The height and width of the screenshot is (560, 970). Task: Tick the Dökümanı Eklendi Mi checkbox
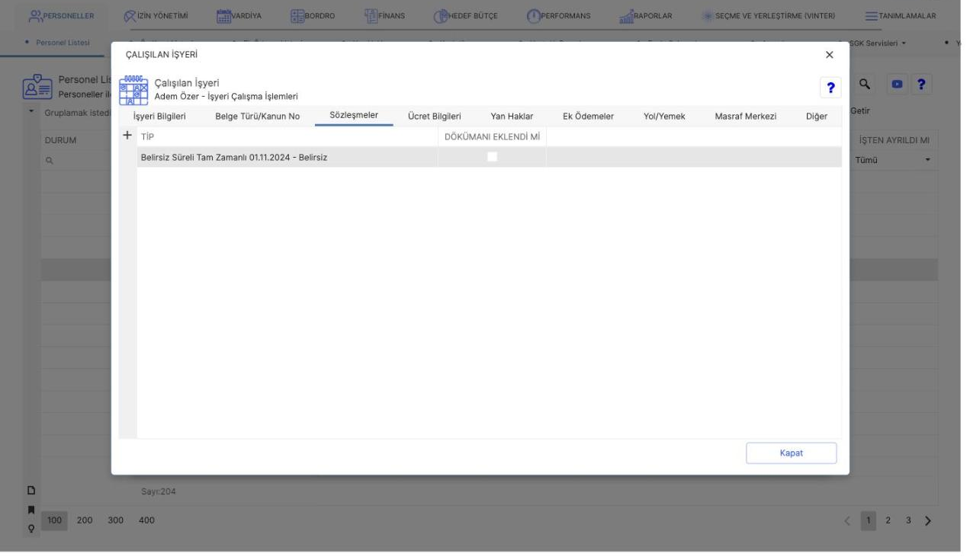coord(492,157)
